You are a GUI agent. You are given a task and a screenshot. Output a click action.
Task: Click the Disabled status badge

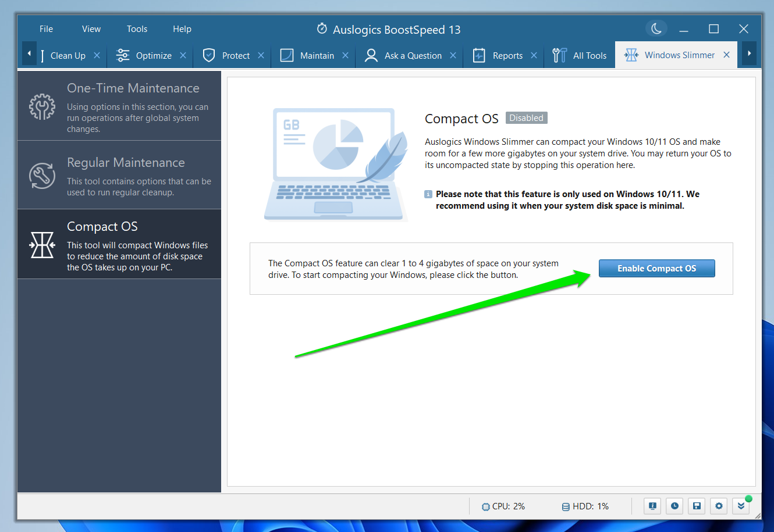tap(526, 118)
